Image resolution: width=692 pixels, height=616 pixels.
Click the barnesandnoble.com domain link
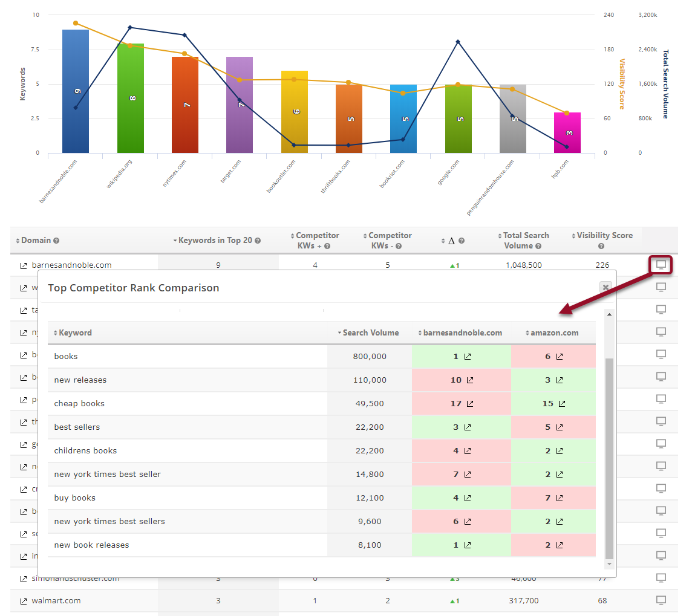(71, 265)
